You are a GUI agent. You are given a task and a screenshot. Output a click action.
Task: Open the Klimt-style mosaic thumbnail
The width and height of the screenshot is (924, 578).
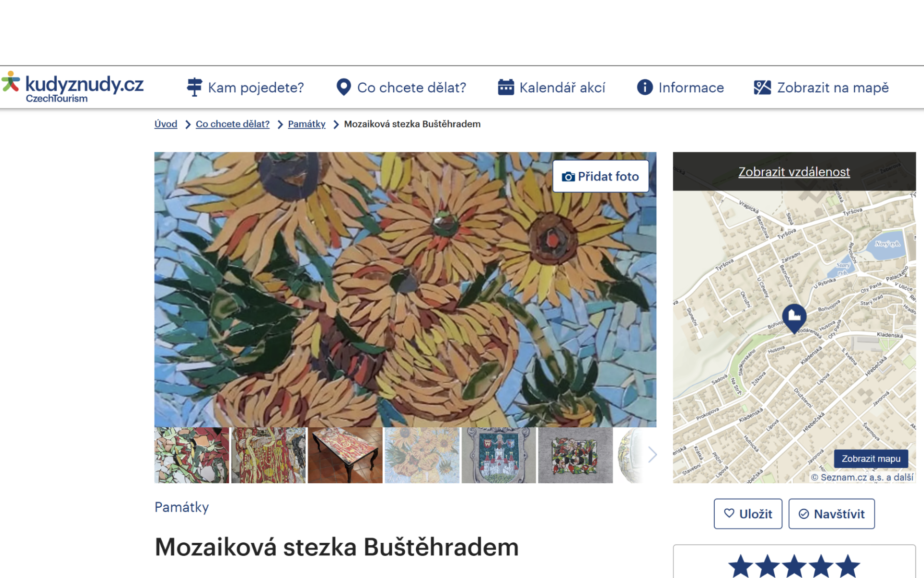[x=268, y=455]
